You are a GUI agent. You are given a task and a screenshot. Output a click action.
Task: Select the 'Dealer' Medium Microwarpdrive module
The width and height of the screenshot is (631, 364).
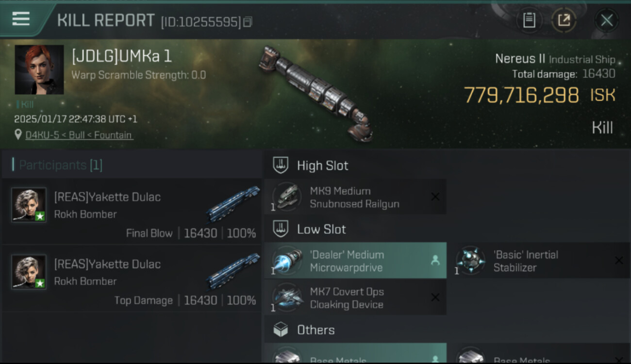(355, 261)
